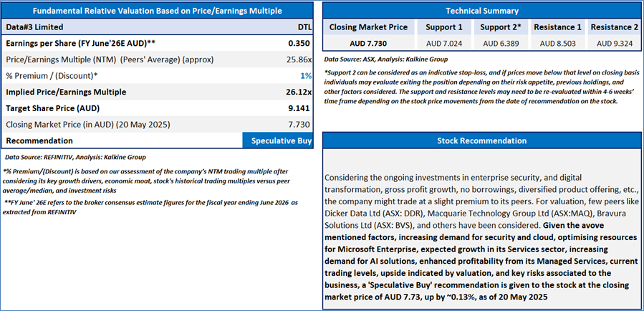The height and width of the screenshot is (311, 644).
Task: Click the DTL ticker cell
Action: pos(304,27)
